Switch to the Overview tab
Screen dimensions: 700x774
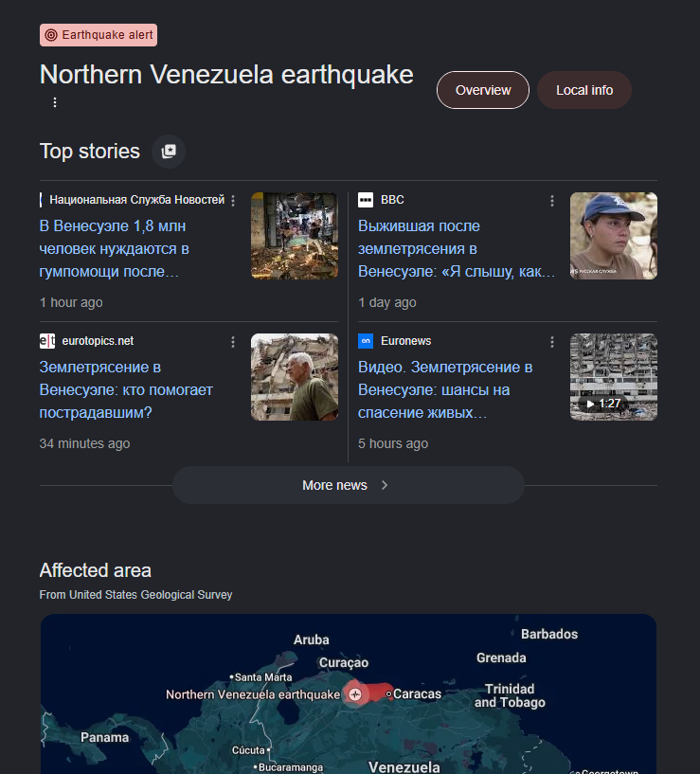coord(483,90)
